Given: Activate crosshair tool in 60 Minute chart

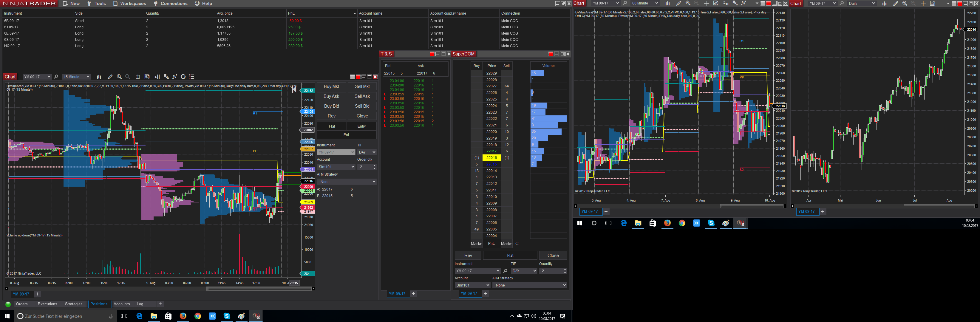Looking at the screenshot, I should 707,3.
